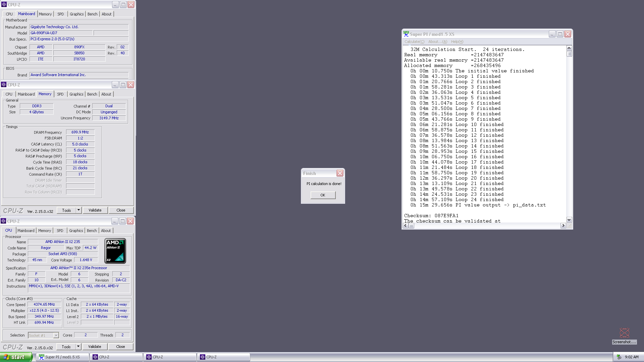Click Super PI scroll up arrow
The height and width of the screenshot is (362, 644).
pos(569,48)
